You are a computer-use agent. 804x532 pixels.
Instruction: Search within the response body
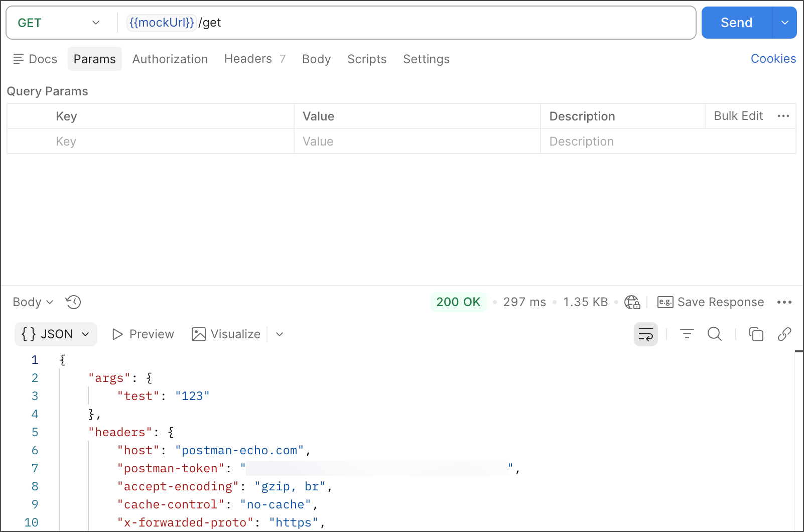714,334
